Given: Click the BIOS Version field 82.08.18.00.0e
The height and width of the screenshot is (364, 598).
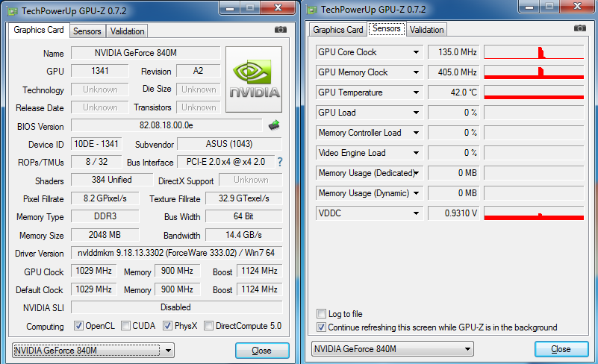Looking at the screenshot, I should click(x=166, y=125).
